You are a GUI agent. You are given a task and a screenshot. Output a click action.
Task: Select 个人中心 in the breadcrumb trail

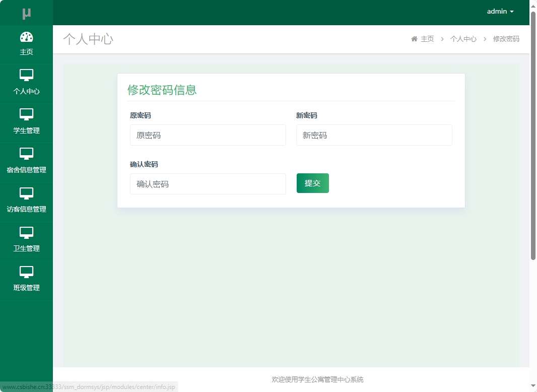coord(463,39)
